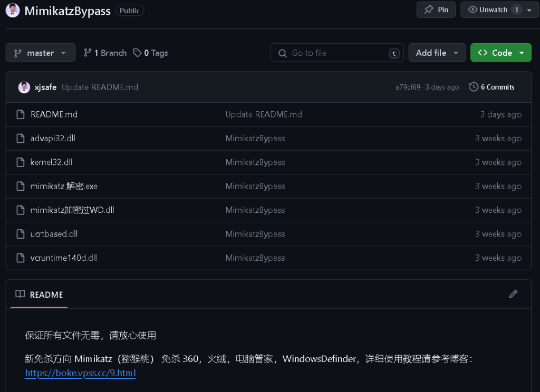Open the 0 Tags link
The image size is (540, 392).
pyautogui.click(x=150, y=53)
